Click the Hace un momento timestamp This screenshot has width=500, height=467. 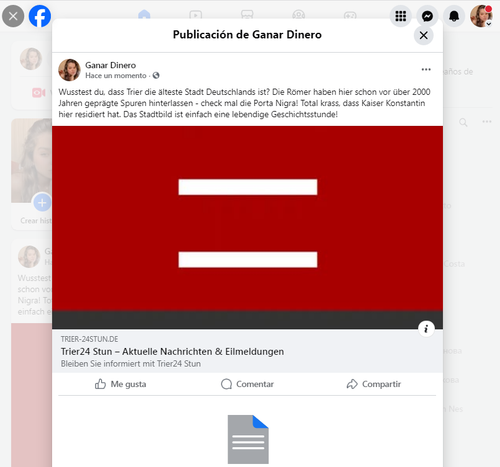point(116,76)
